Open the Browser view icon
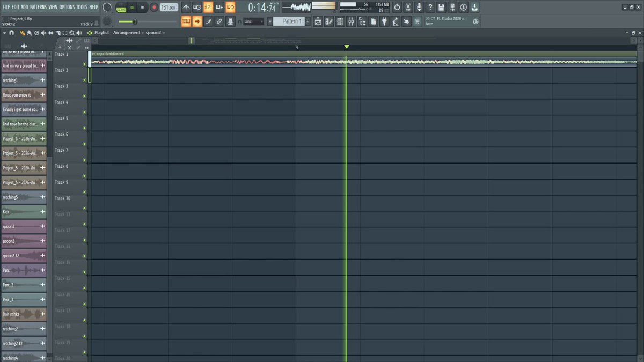The height and width of the screenshot is (362, 644). click(x=362, y=21)
